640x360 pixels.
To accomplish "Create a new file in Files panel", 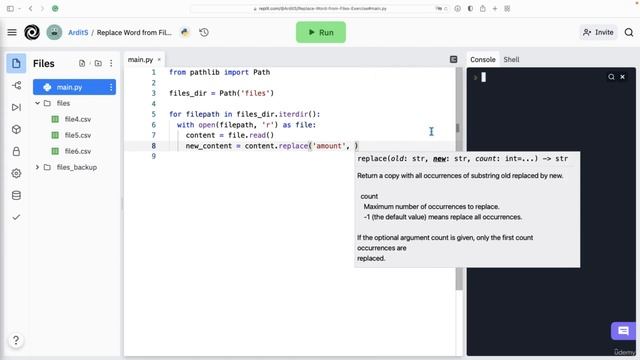I will [82, 63].
